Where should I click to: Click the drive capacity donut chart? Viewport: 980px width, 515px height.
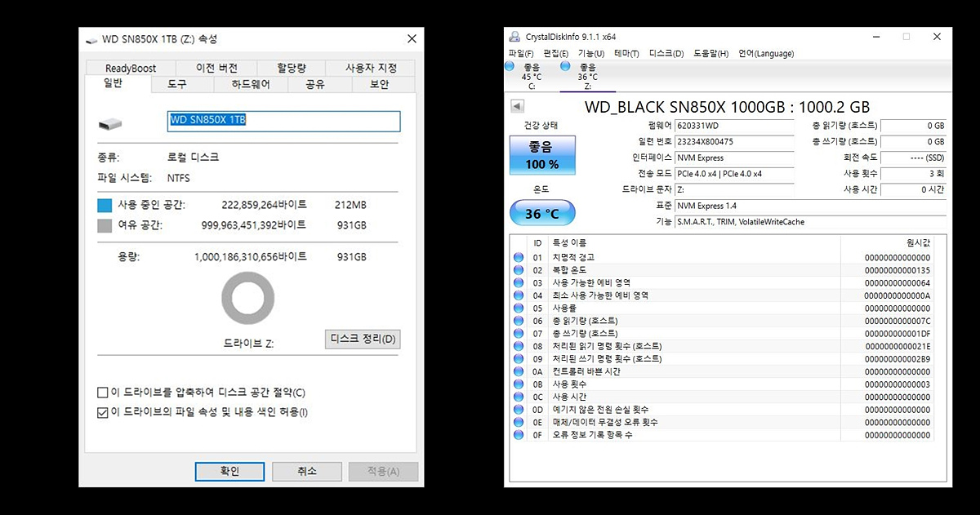(248, 299)
